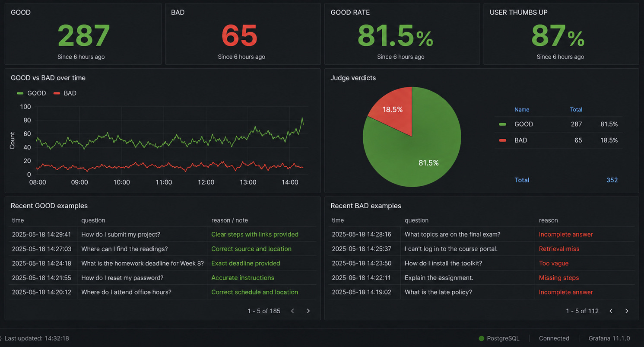Screen dimensions: 644x347
Task: Click Clear steps with links provided note
Action: [x=255, y=234]
